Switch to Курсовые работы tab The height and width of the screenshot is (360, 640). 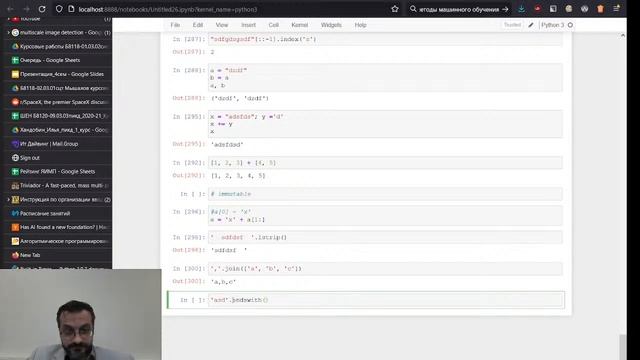(60, 47)
